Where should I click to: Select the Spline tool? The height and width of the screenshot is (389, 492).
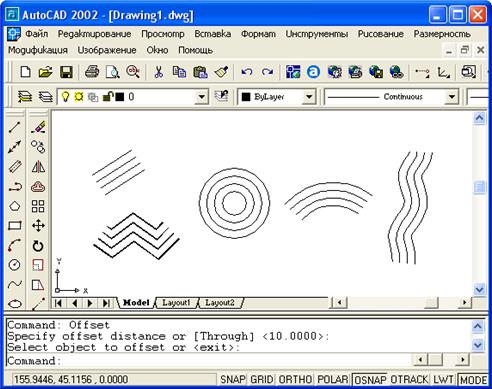[x=14, y=284]
